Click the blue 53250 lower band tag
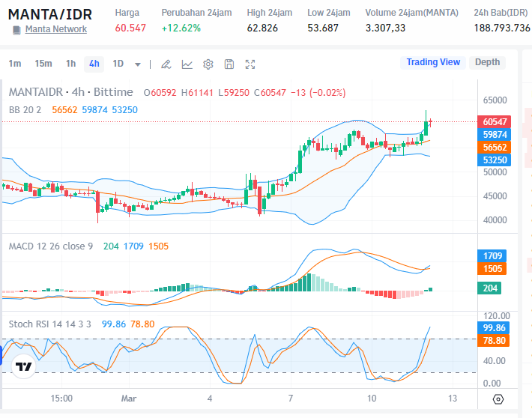Screen dimensions: 532x418 pos(494,160)
